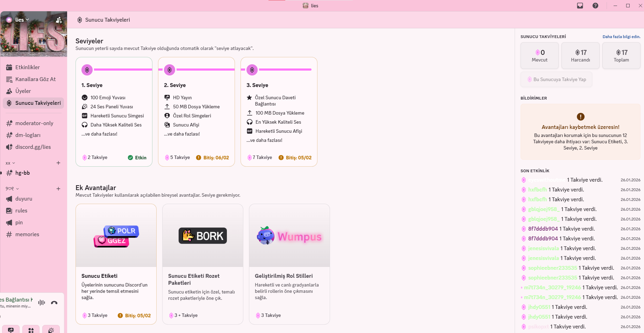
Task: Click the Mevcut boost count tile
Action: tap(540, 56)
